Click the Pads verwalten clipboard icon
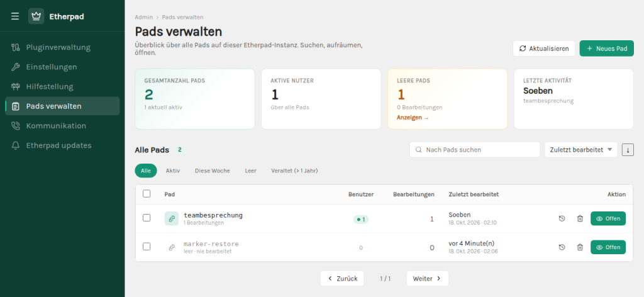The height and width of the screenshot is (297, 644). pos(16,106)
